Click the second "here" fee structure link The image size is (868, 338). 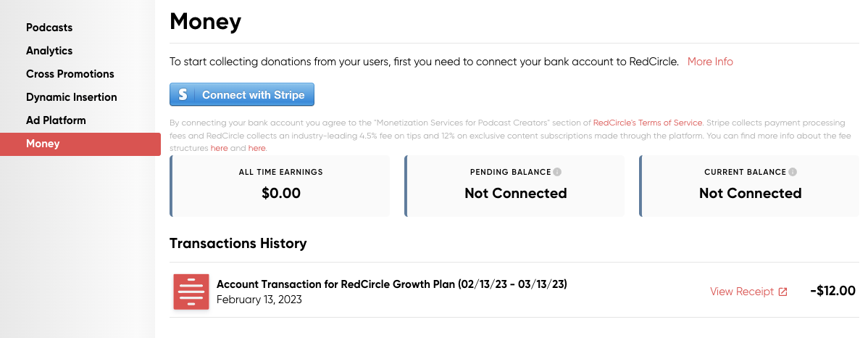[x=256, y=148]
